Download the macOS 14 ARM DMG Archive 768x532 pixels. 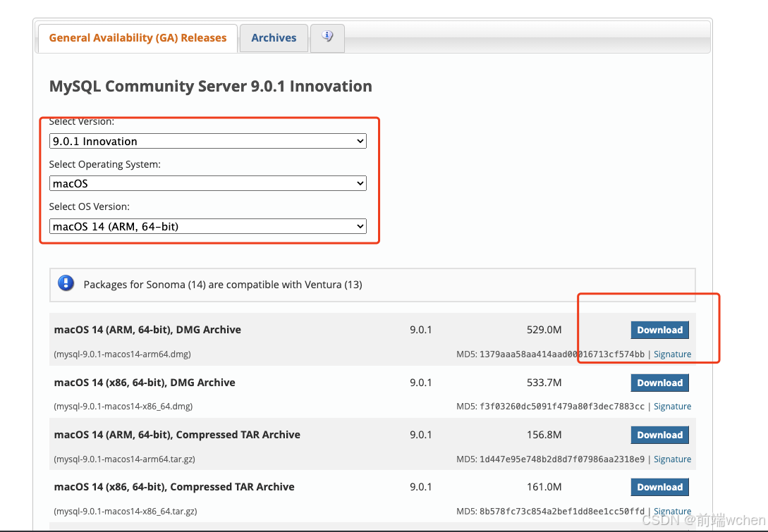pyautogui.click(x=660, y=330)
